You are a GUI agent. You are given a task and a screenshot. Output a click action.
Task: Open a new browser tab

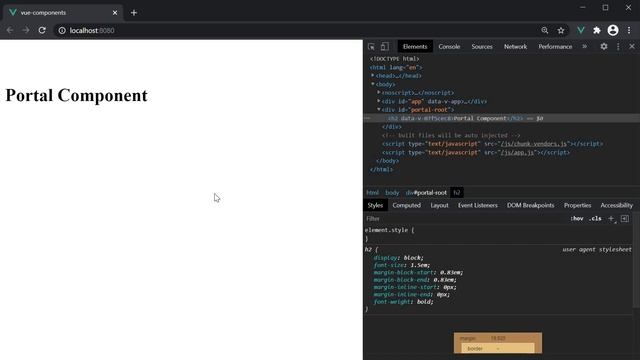[x=134, y=13]
